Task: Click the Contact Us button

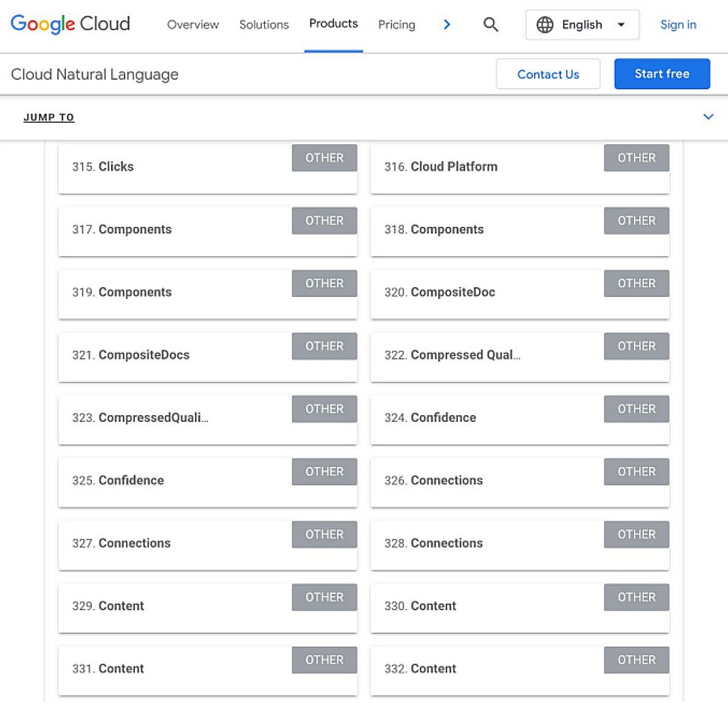Action: (x=548, y=74)
